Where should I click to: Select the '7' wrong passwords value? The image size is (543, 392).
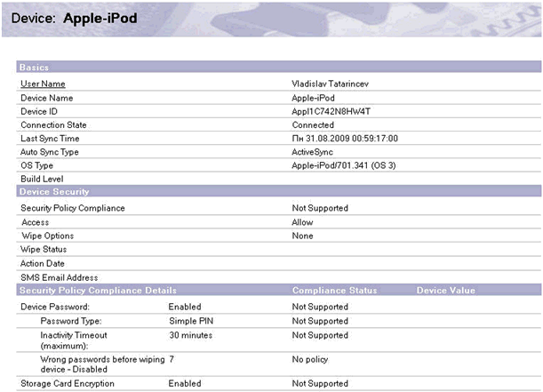[172, 359]
